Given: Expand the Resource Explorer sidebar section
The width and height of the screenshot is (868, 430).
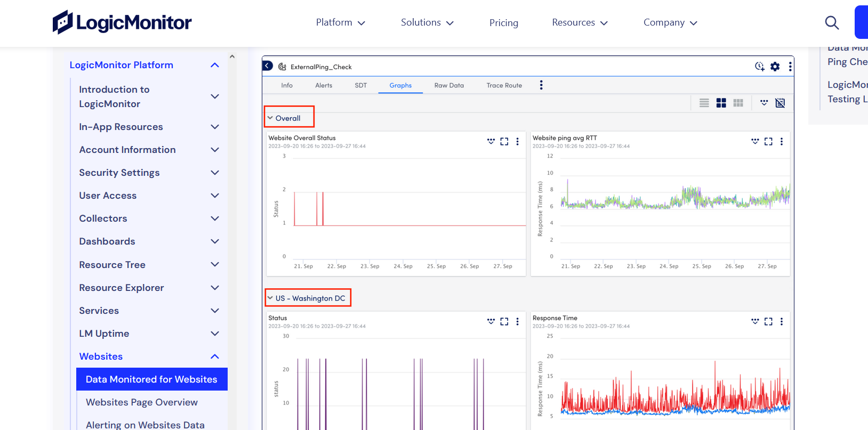Looking at the screenshot, I should point(215,288).
